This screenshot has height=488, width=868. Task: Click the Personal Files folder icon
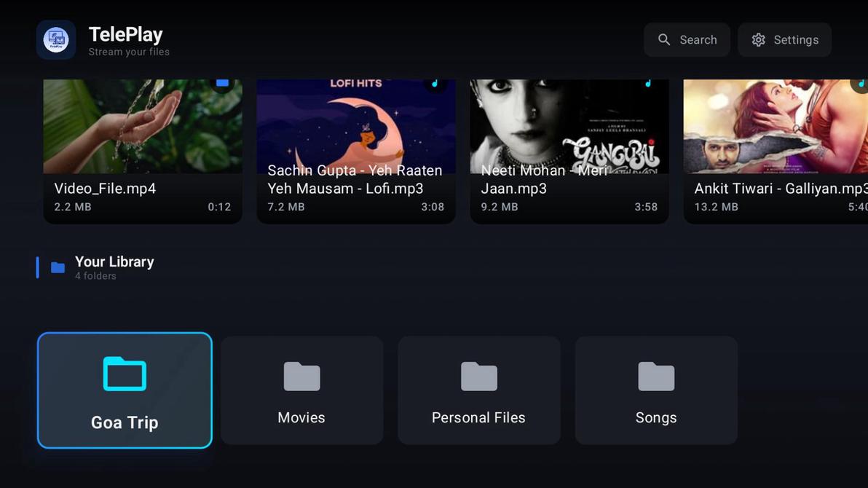coord(478,377)
